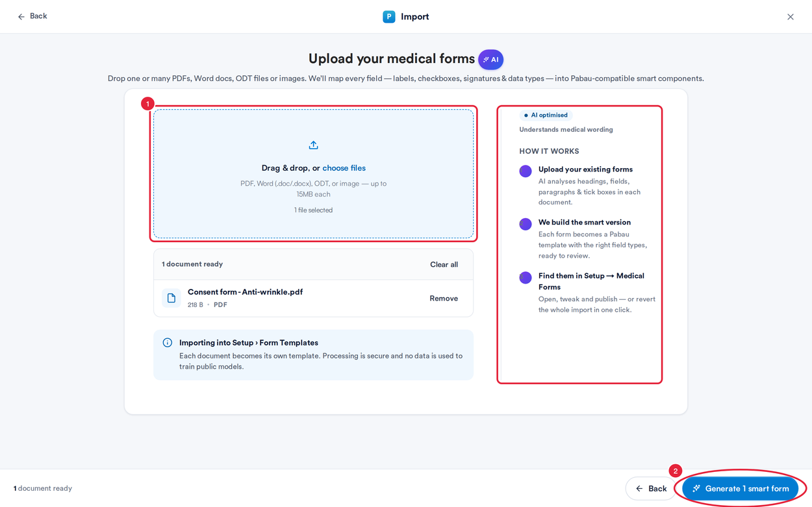Click the upload arrow icon
Image resolution: width=812 pixels, height=507 pixels.
click(314, 145)
